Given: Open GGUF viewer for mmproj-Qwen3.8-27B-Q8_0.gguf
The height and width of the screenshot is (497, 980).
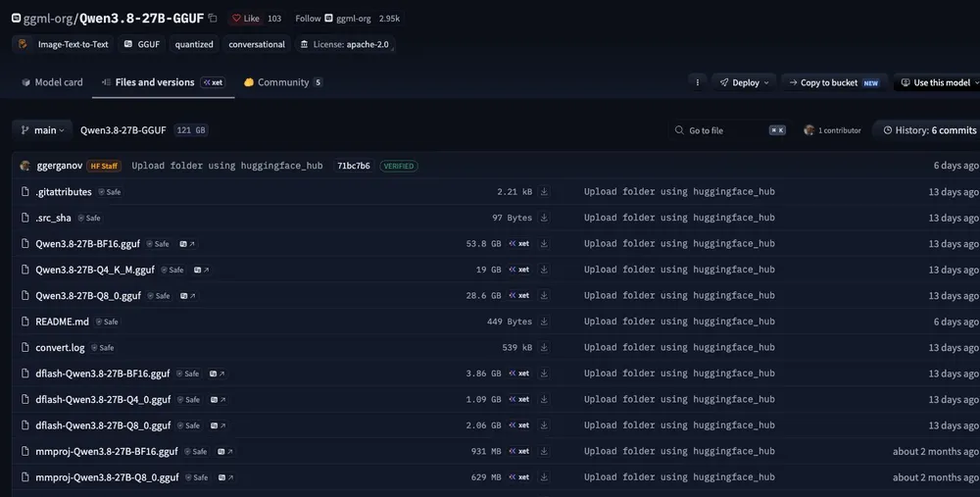Looking at the screenshot, I should pyautogui.click(x=226, y=477).
